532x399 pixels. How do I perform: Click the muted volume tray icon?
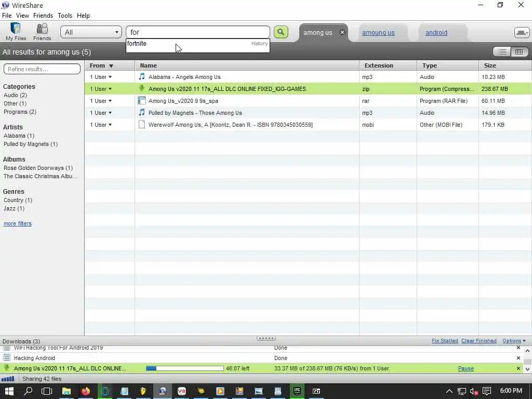coord(474,392)
